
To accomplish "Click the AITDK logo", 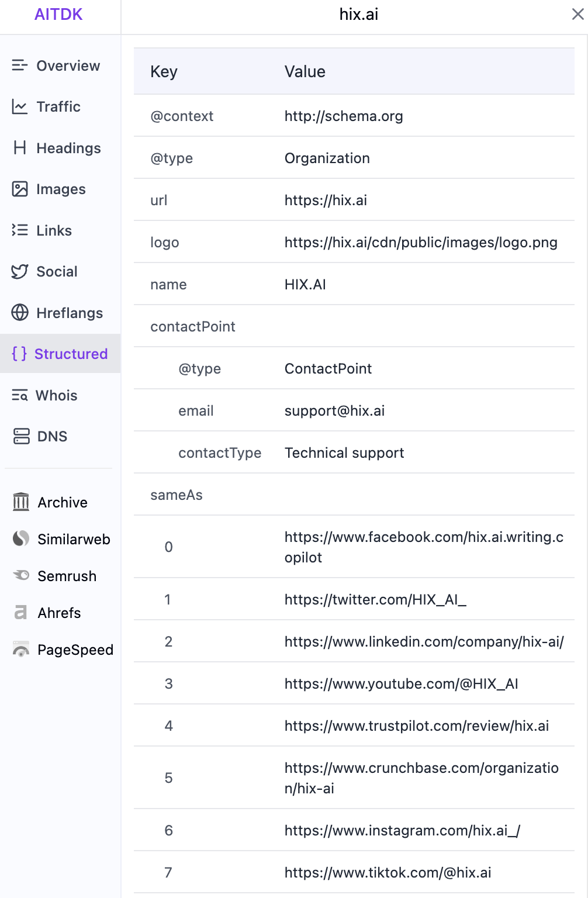I will tap(58, 14).
